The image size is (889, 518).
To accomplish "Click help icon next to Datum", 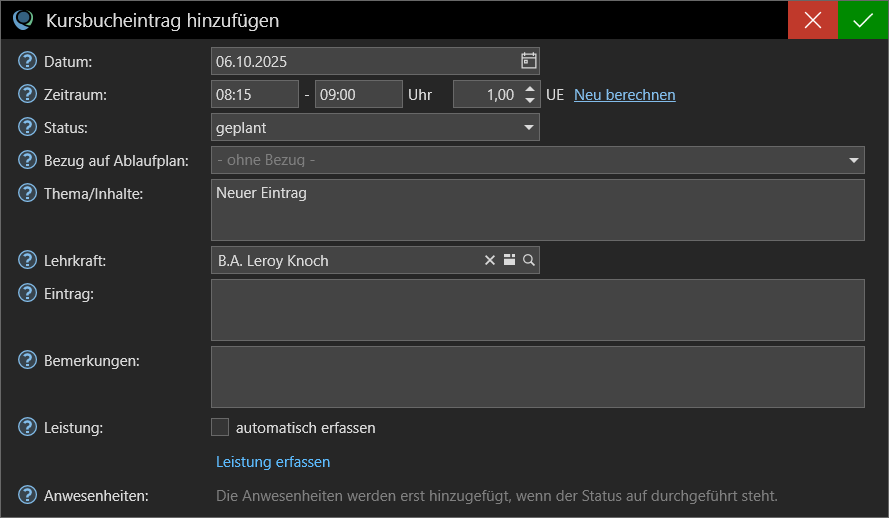I will tap(28, 62).
